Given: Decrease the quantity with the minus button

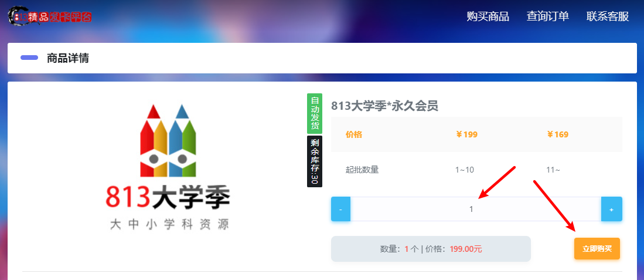Looking at the screenshot, I should click(x=340, y=209).
